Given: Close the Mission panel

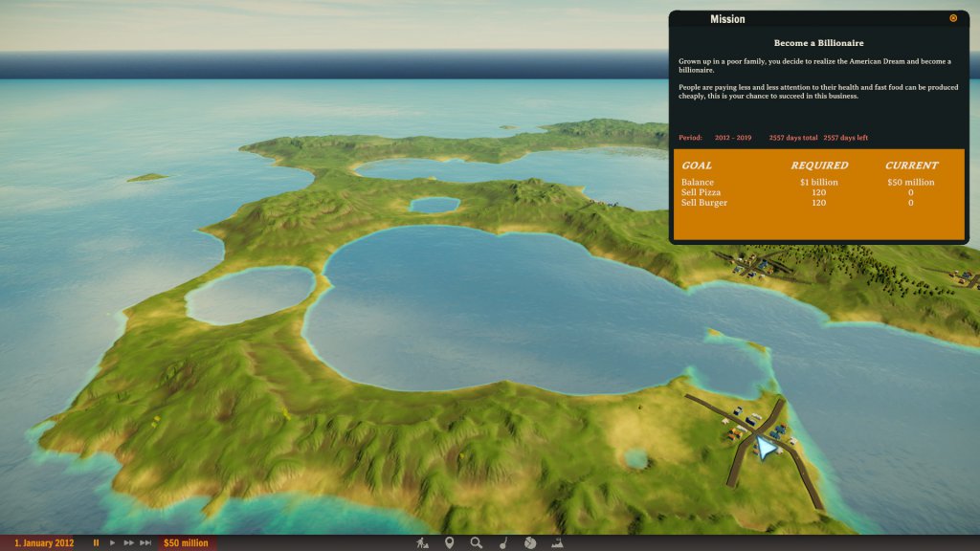Looking at the screenshot, I should [953, 18].
